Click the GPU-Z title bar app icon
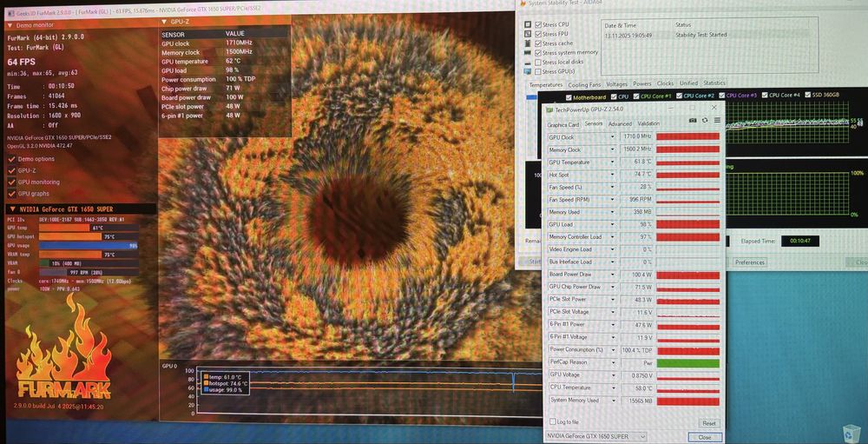The width and height of the screenshot is (868, 444). (x=549, y=109)
